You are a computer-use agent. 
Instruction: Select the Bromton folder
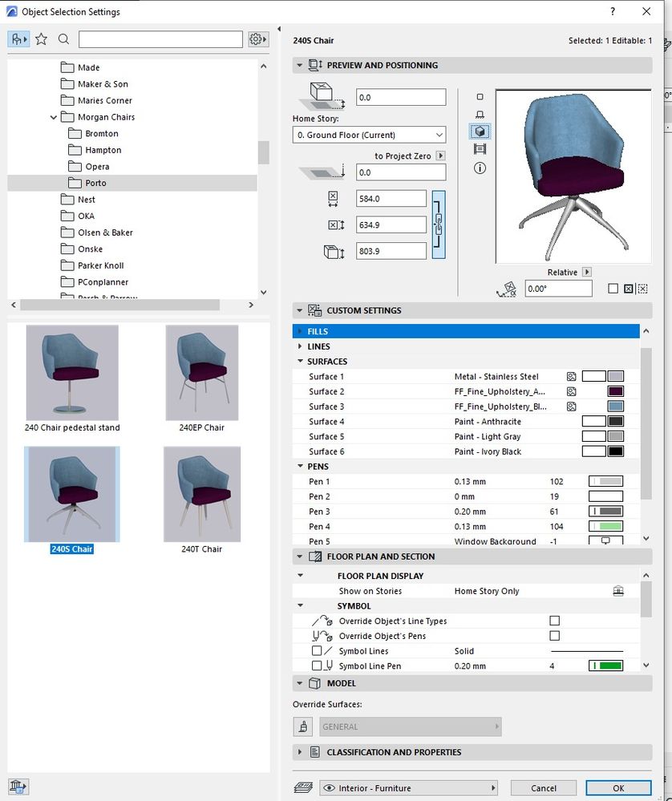pos(102,133)
